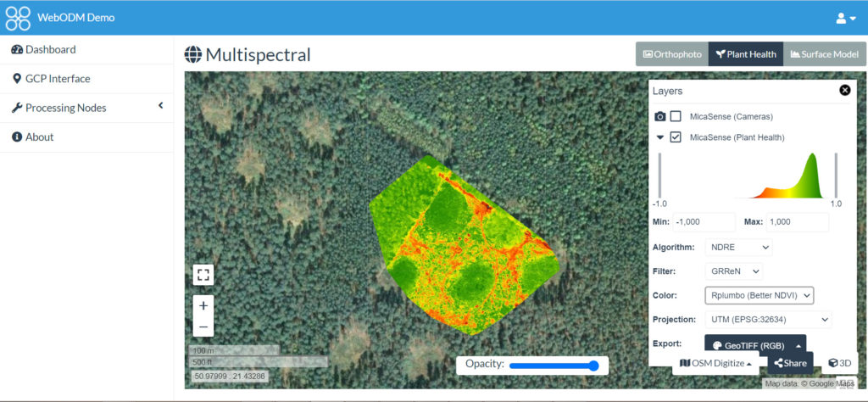Image resolution: width=868 pixels, height=402 pixels.
Task: Toggle fullscreen map mode
Action: [203, 274]
